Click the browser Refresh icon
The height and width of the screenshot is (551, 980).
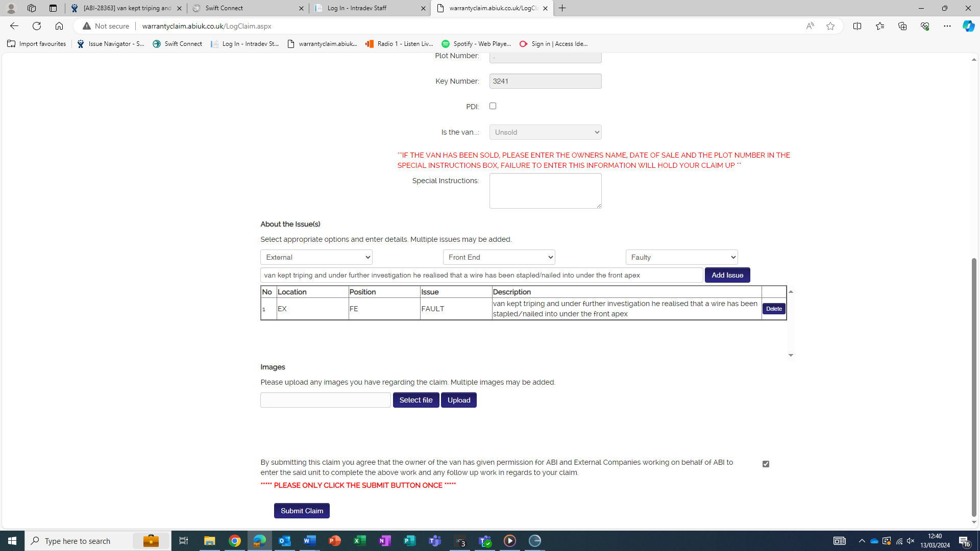pyautogui.click(x=37, y=26)
